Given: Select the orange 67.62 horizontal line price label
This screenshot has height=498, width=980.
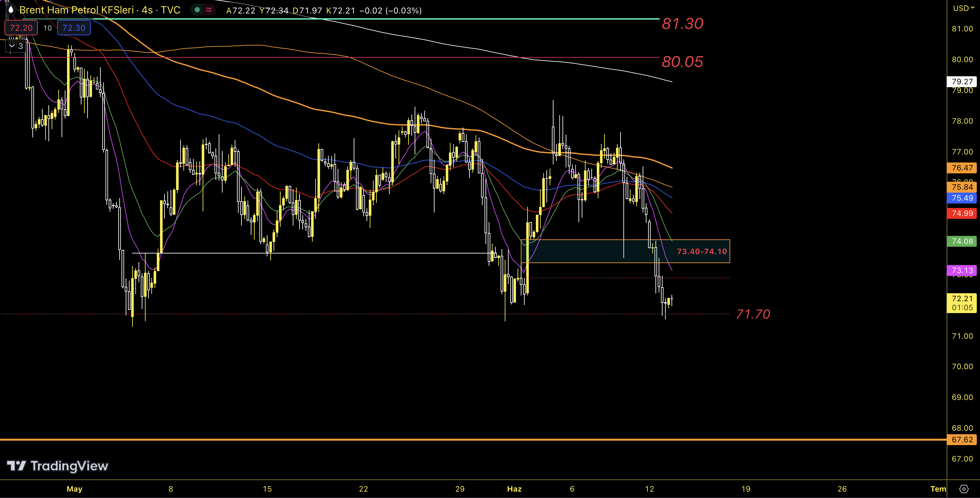Looking at the screenshot, I should [x=962, y=439].
